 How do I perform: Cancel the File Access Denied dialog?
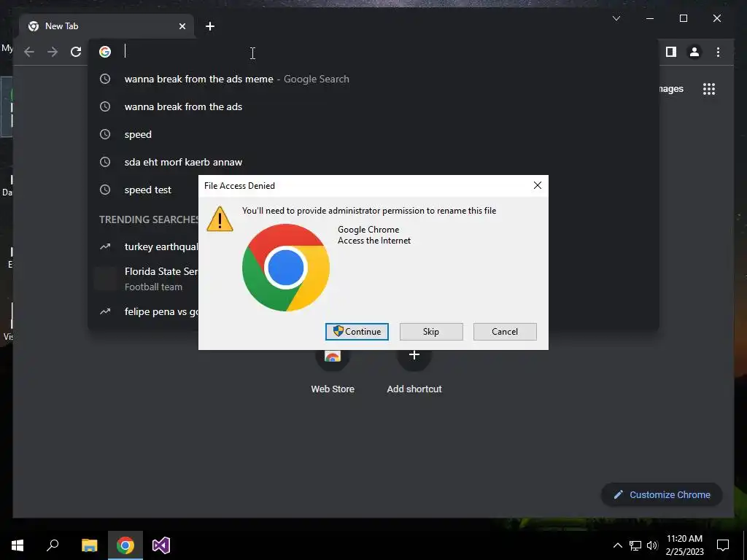pos(505,332)
